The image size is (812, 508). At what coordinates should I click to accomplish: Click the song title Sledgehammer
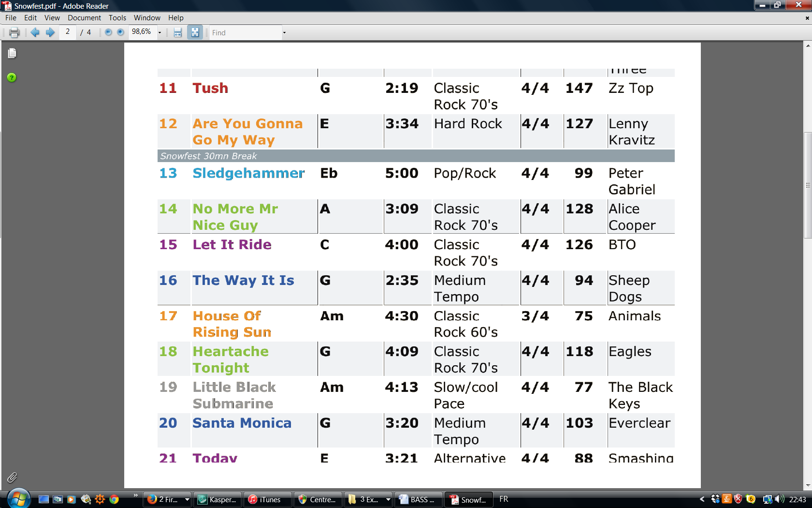248,173
